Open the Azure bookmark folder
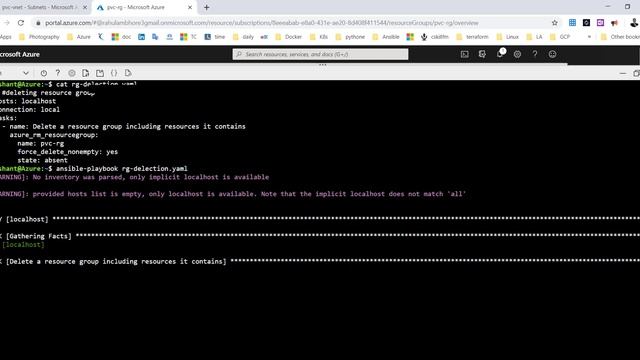The image size is (640, 360). (x=79, y=37)
